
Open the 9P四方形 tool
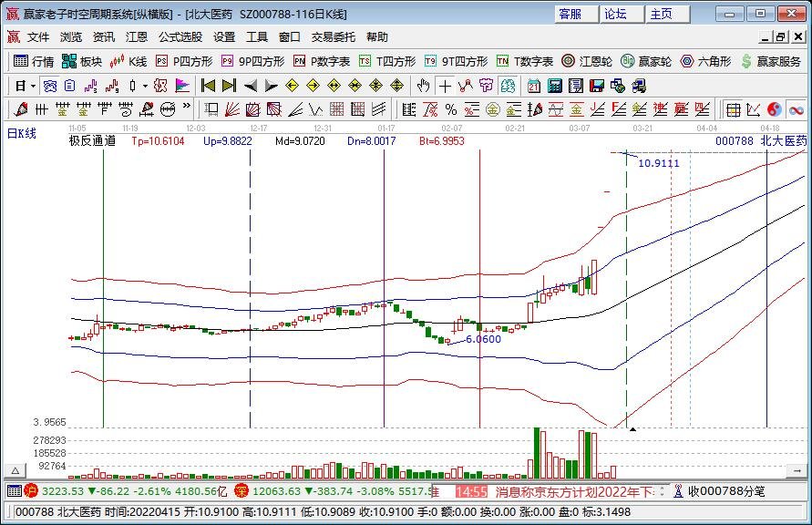pyautogui.click(x=252, y=62)
